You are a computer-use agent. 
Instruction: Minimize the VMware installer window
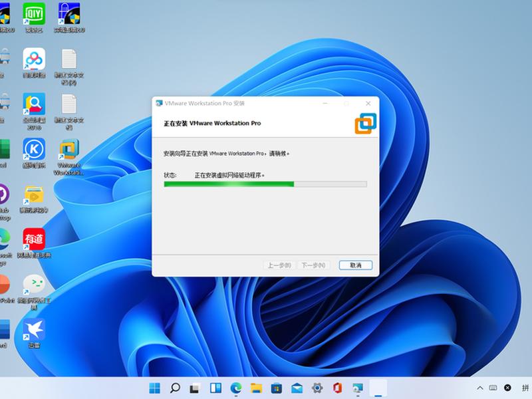[325, 103]
